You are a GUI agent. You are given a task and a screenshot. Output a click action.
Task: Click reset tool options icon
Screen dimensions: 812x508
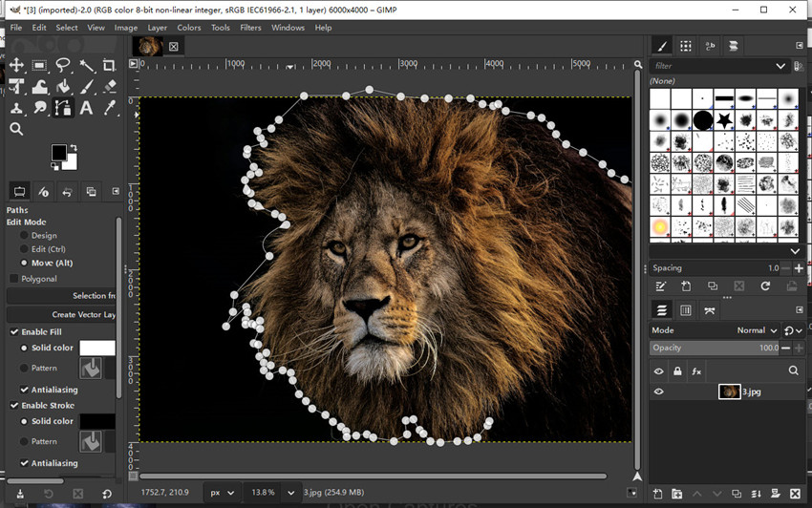click(x=107, y=494)
